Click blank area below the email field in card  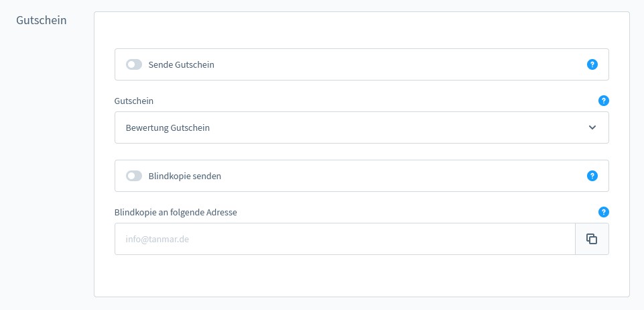pyautogui.click(x=362, y=276)
